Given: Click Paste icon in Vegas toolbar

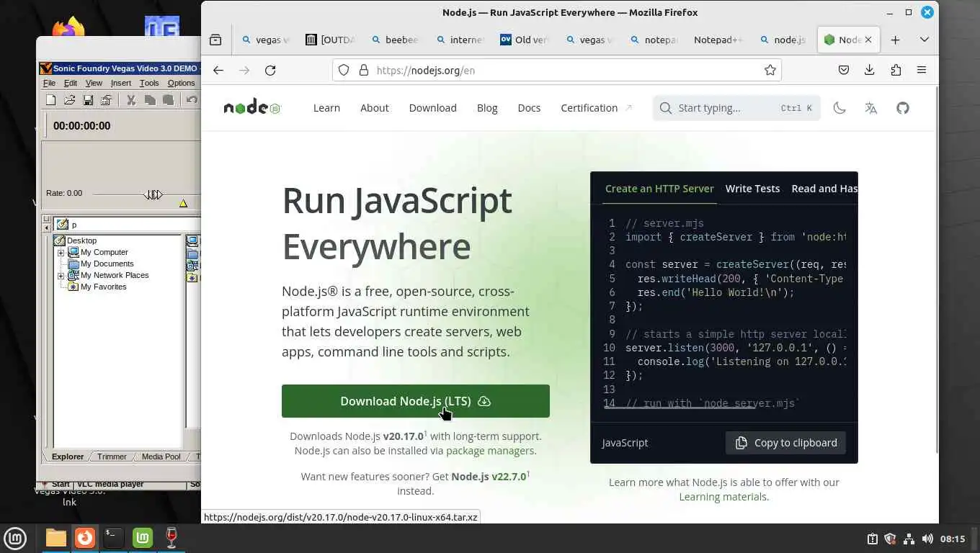Looking at the screenshot, I should (x=168, y=100).
